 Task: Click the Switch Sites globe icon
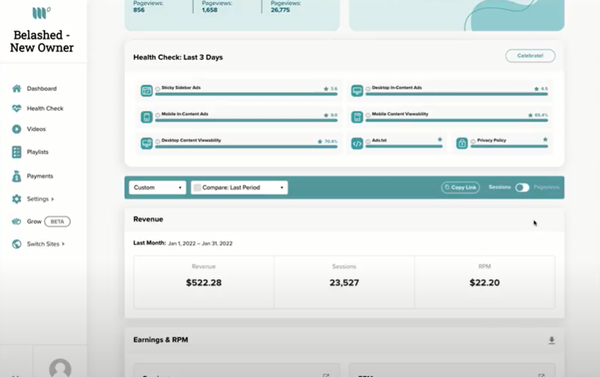[x=16, y=244]
